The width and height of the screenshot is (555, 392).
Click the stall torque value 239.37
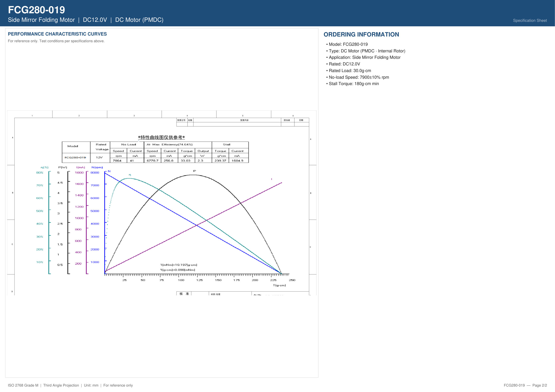(x=220, y=161)
